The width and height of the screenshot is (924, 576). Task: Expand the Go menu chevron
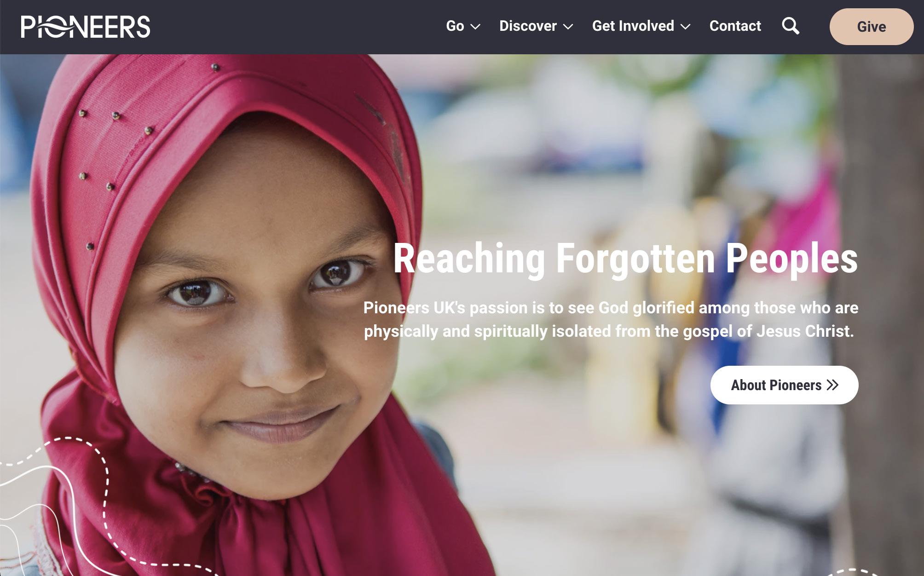(x=476, y=27)
